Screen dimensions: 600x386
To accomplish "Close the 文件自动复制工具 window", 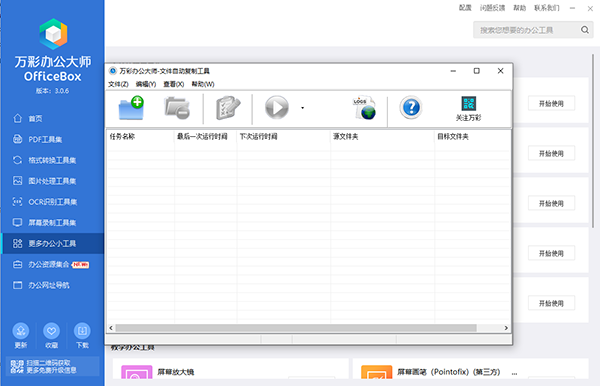I will (x=500, y=71).
